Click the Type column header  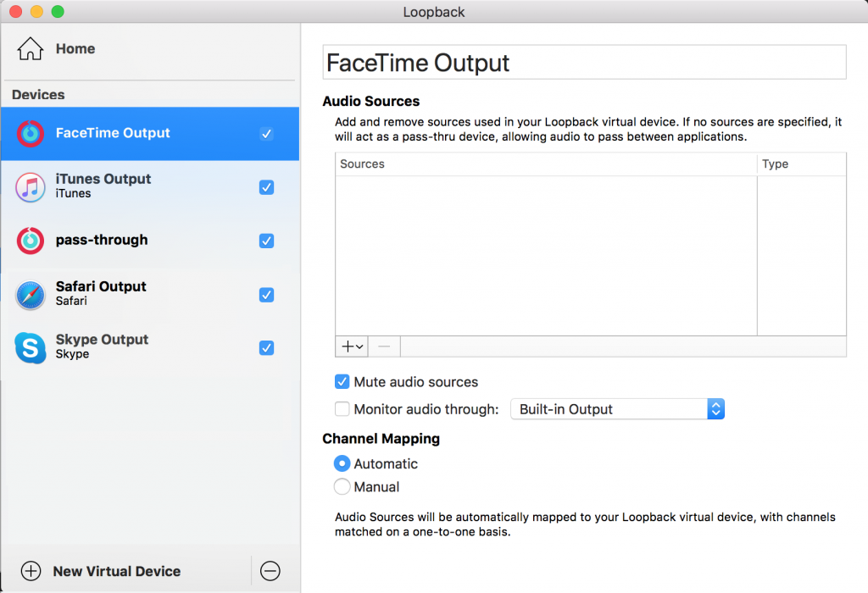(x=802, y=163)
